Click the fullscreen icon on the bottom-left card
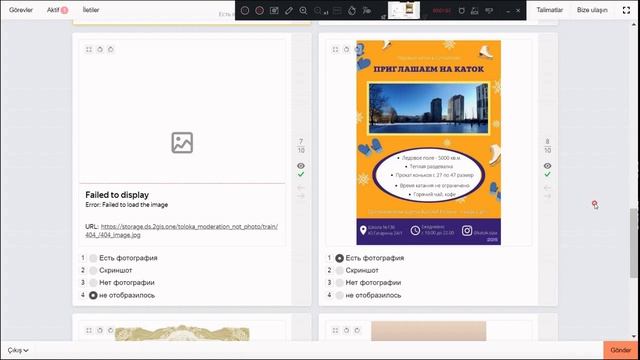 [89, 330]
